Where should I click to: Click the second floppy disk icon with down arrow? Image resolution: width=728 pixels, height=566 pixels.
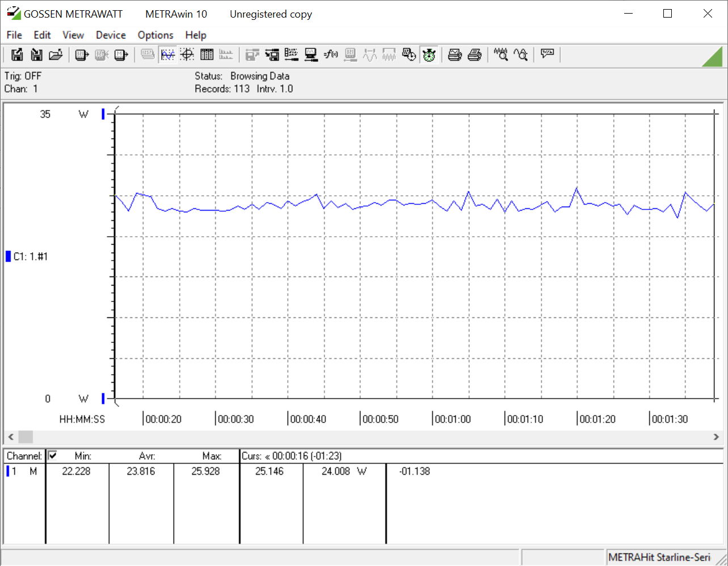click(x=36, y=54)
